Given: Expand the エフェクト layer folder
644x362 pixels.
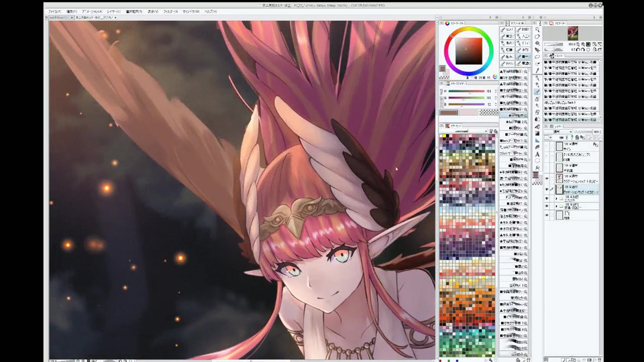Looking at the screenshot, I should click(557, 198).
